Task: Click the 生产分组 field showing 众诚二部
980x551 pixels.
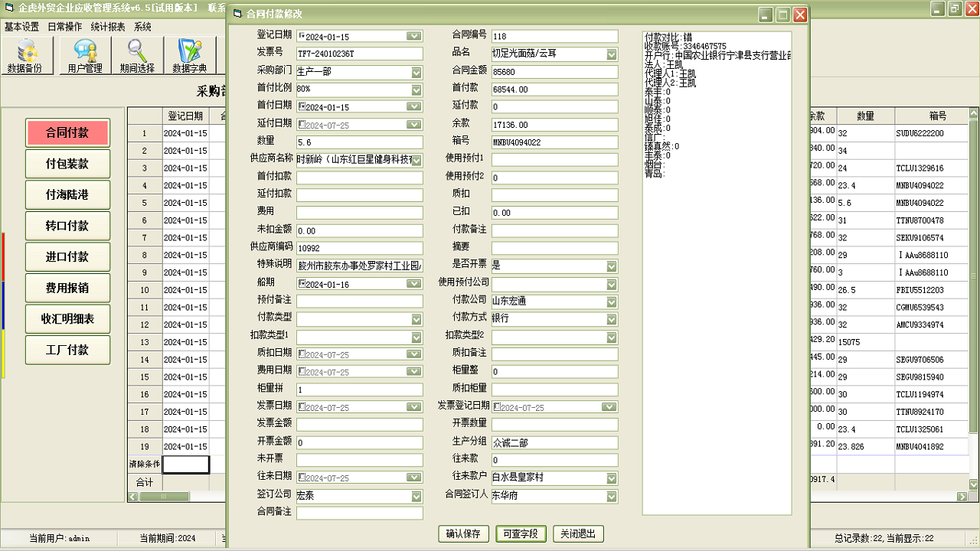Action: [554, 442]
